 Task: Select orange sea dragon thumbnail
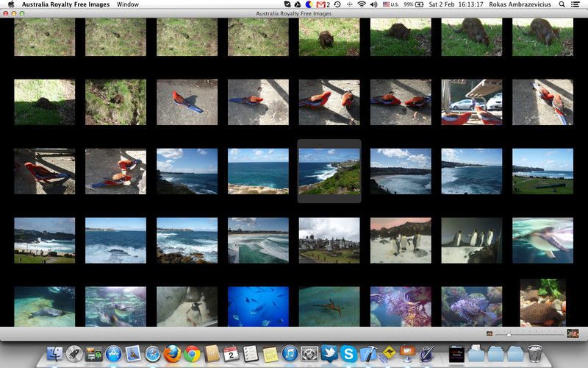tap(329, 306)
